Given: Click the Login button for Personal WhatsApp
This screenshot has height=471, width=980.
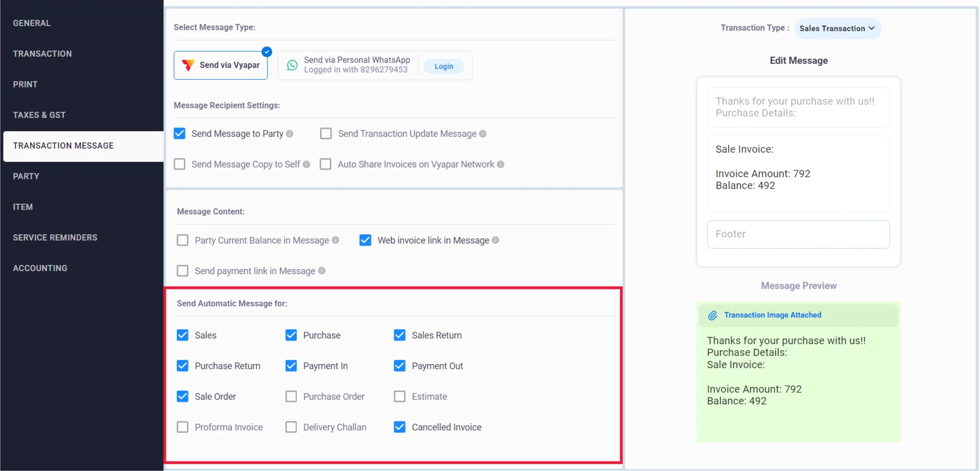Looking at the screenshot, I should coord(444,66).
